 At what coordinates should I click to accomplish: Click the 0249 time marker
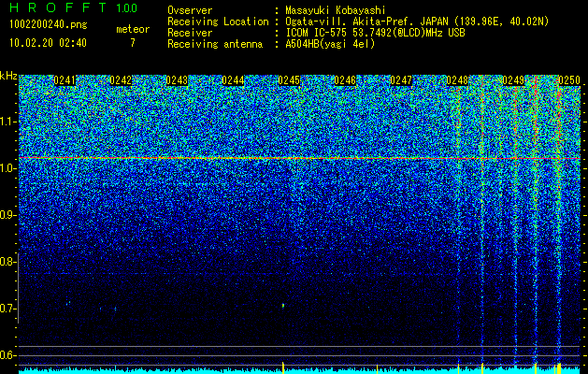tap(513, 80)
